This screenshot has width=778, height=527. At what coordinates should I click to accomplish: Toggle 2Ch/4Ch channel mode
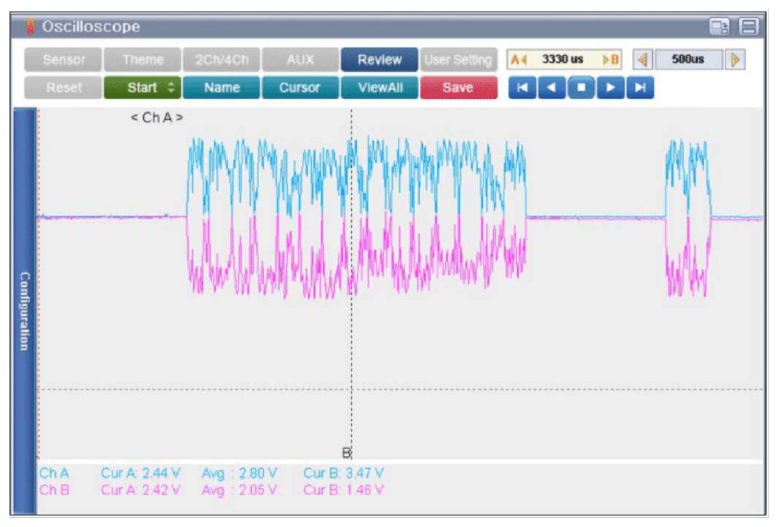[x=220, y=60]
